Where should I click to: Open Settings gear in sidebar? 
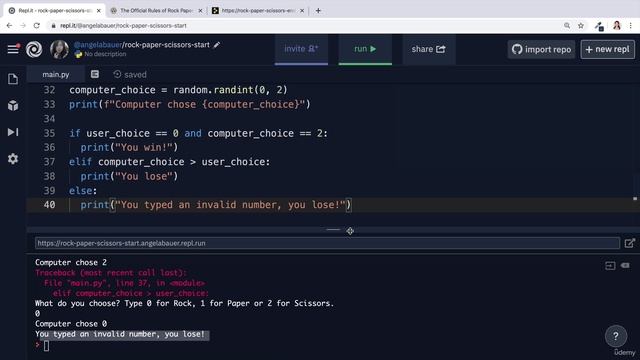click(x=13, y=159)
